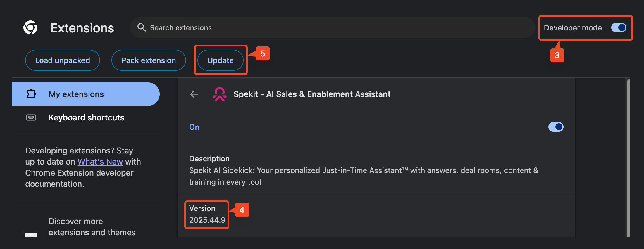Image resolution: width=644 pixels, height=249 pixels.
Task: Click the keyboard icon in sidebar
Action: [x=31, y=117]
